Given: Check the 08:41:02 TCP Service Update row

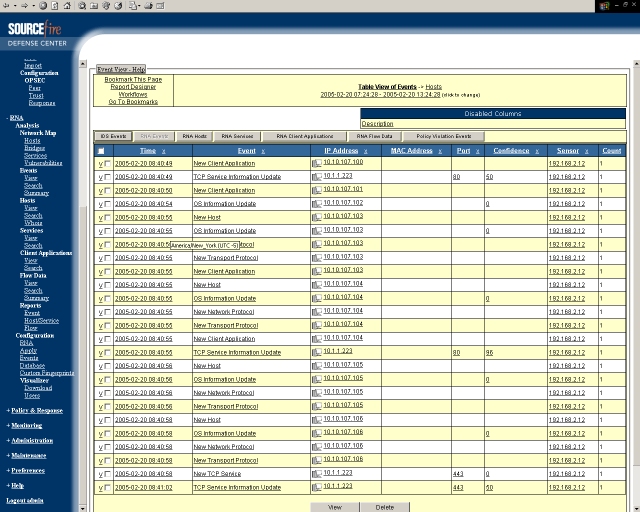Looking at the screenshot, I should 108,488.
